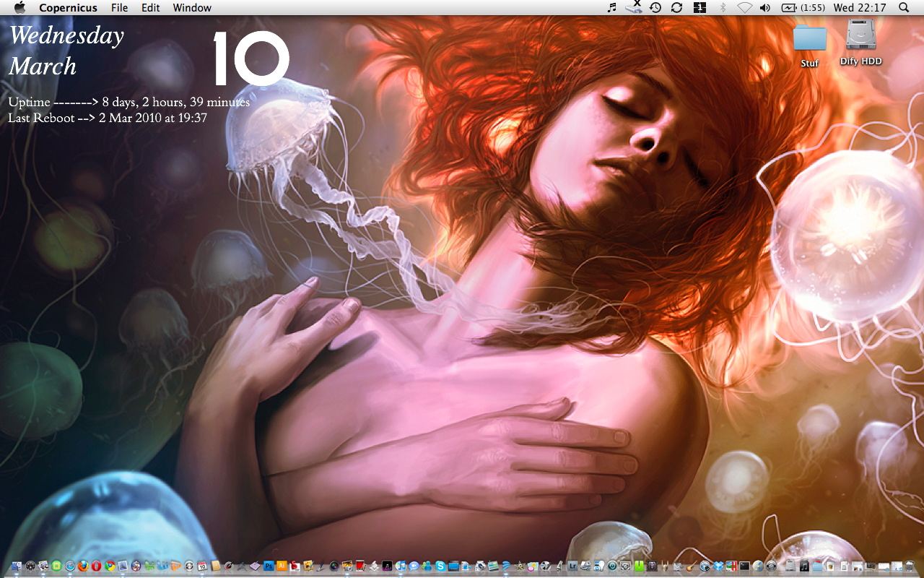Open the Edit menu
The height and width of the screenshot is (578, 924).
151,7
